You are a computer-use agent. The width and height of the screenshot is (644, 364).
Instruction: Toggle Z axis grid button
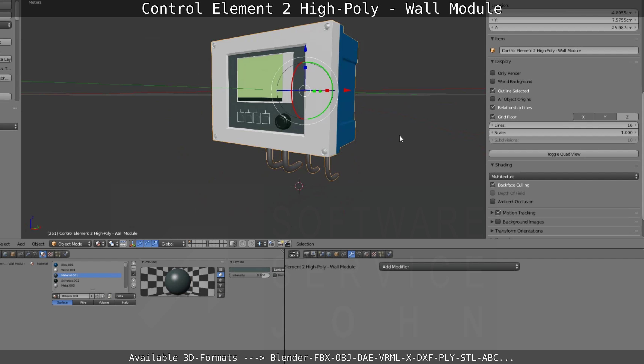pos(627,117)
